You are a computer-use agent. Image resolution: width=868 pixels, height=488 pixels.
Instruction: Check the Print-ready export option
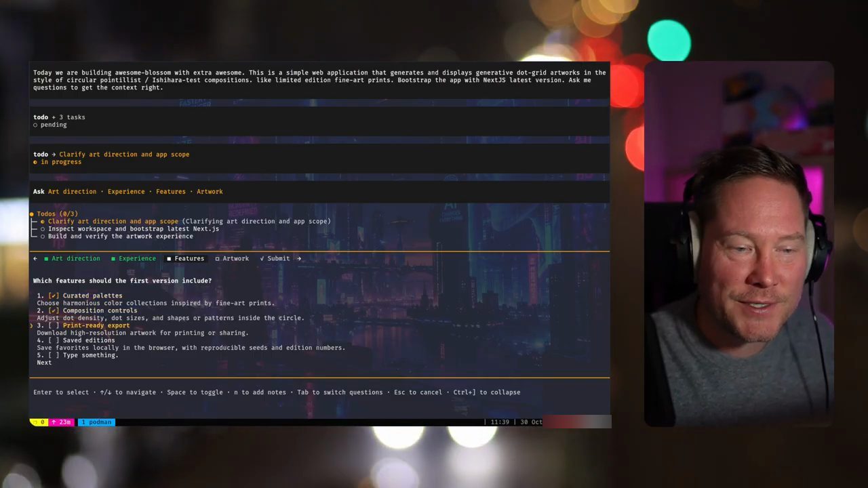54,325
